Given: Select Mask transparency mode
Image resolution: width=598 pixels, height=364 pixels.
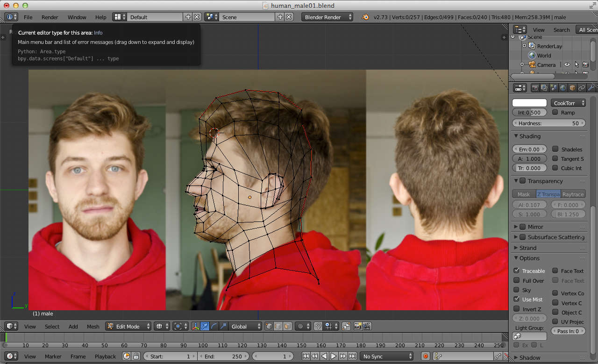Looking at the screenshot, I should tap(524, 194).
